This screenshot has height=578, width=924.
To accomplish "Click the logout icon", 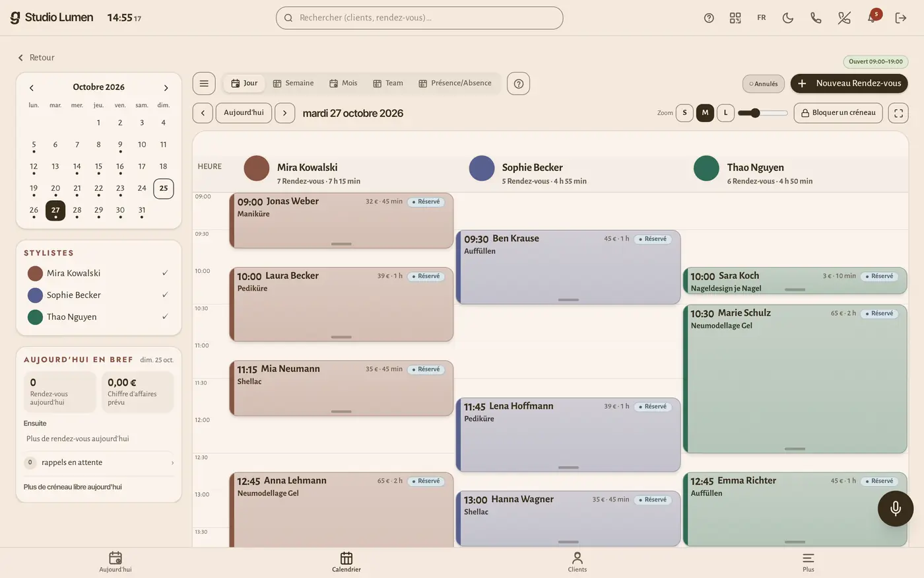I will [901, 18].
